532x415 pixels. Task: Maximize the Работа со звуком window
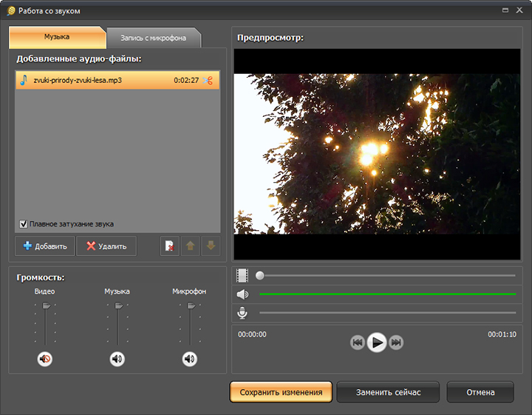(505, 10)
